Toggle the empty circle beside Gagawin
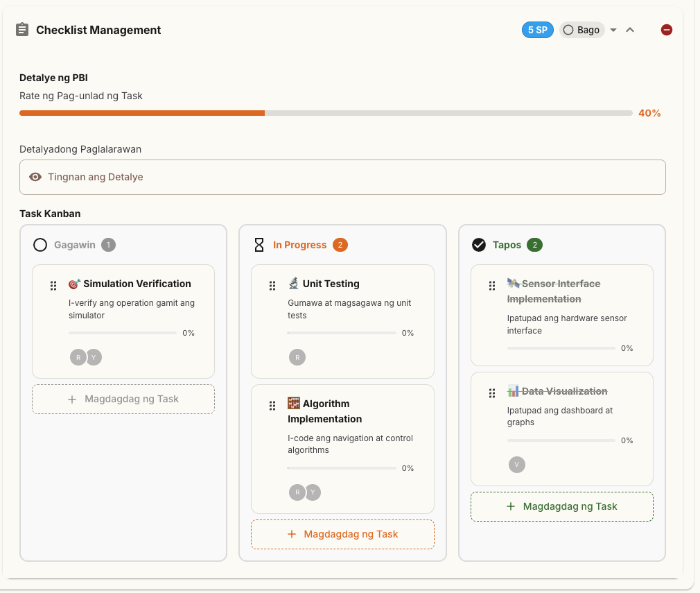This screenshot has height=593, width=700. point(39,244)
